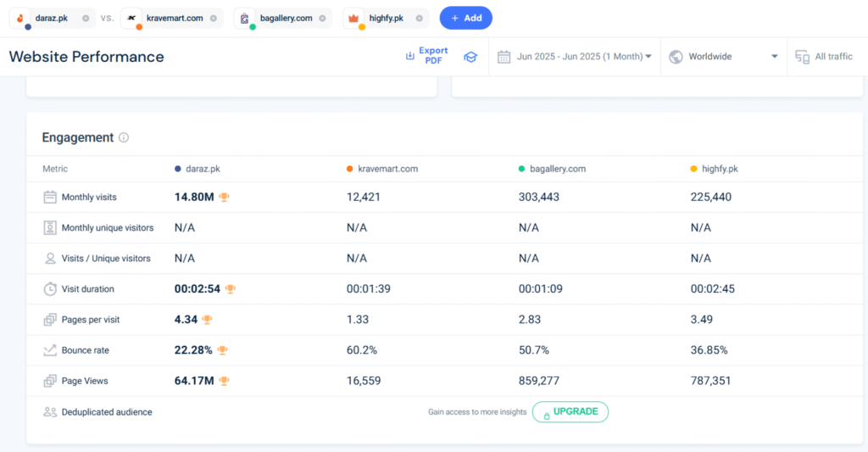Expand the Worldwide country selector
Viewport: 868px width, 452px height.
(x=724, y=57)
